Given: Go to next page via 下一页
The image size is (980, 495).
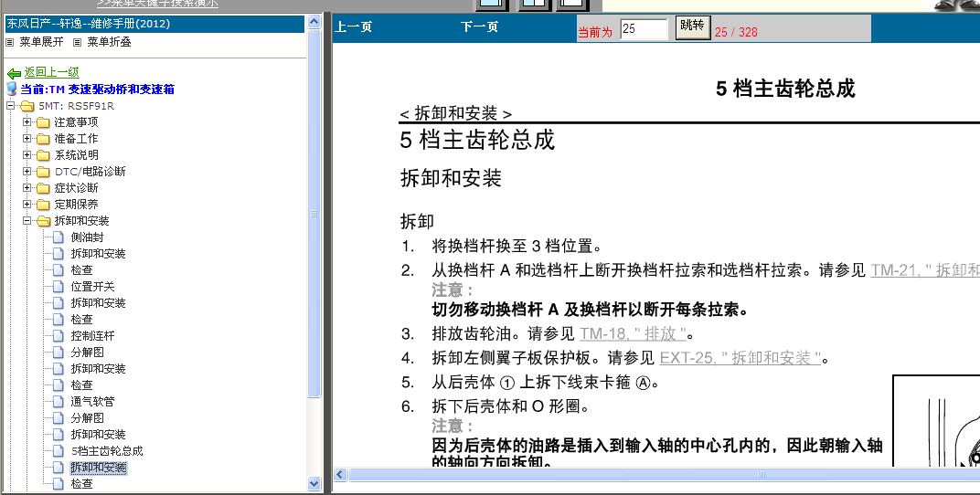Looking at the screenshot, I should tap(479, 26).
